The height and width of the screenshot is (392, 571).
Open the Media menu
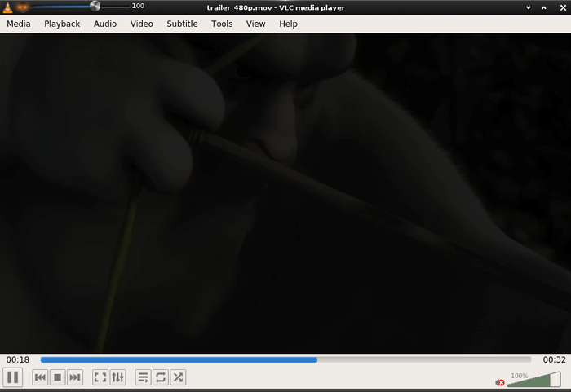tap(19, 24)
